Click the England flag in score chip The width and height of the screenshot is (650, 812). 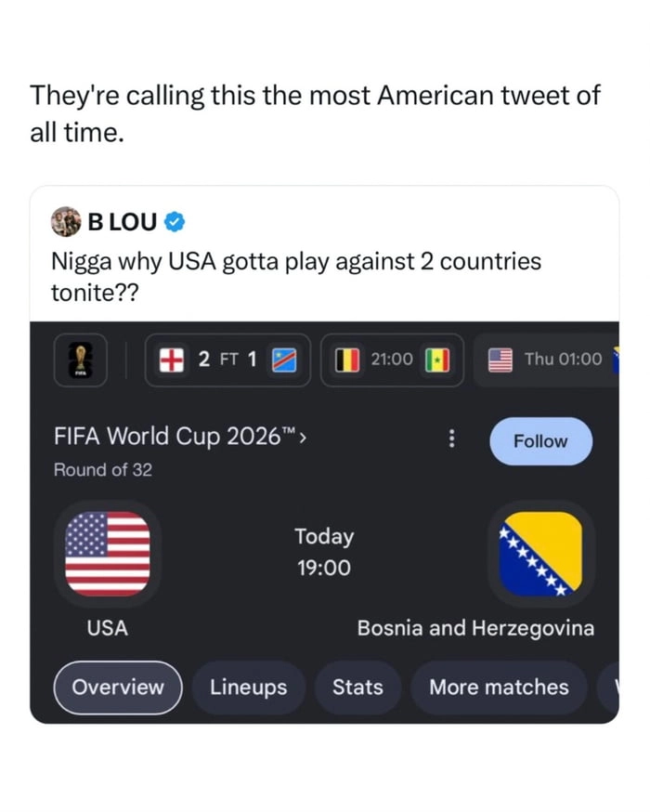172,360
